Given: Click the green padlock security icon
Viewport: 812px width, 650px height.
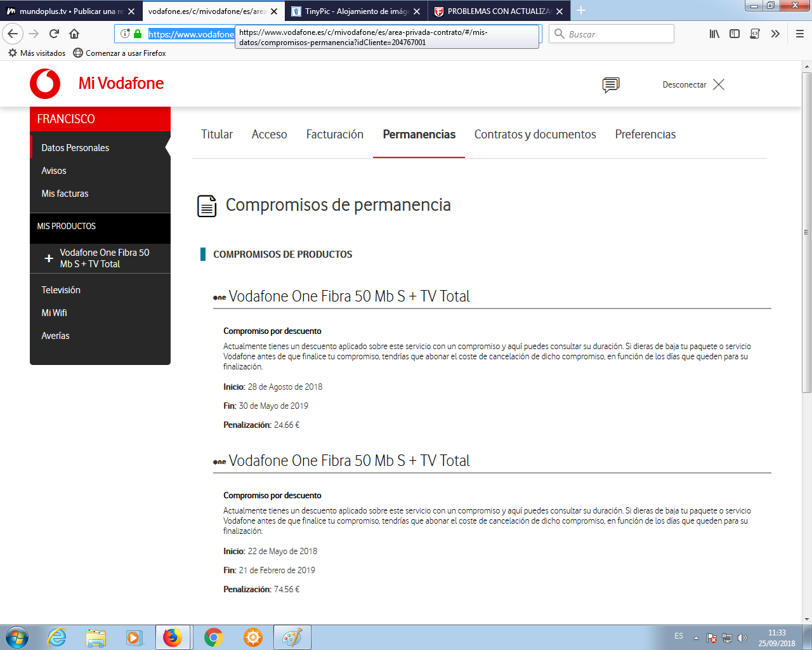Looking at the screenshot, I should 138,34.
